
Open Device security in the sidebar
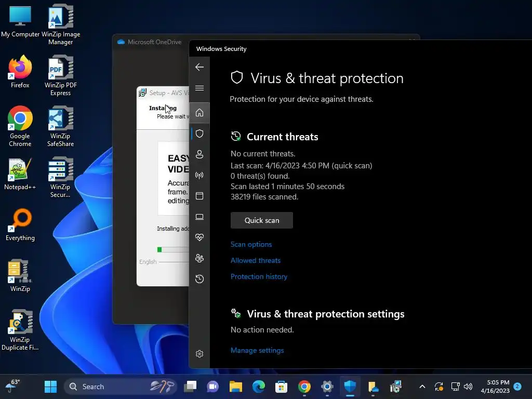pyautogui.click(x=199, y=217)
